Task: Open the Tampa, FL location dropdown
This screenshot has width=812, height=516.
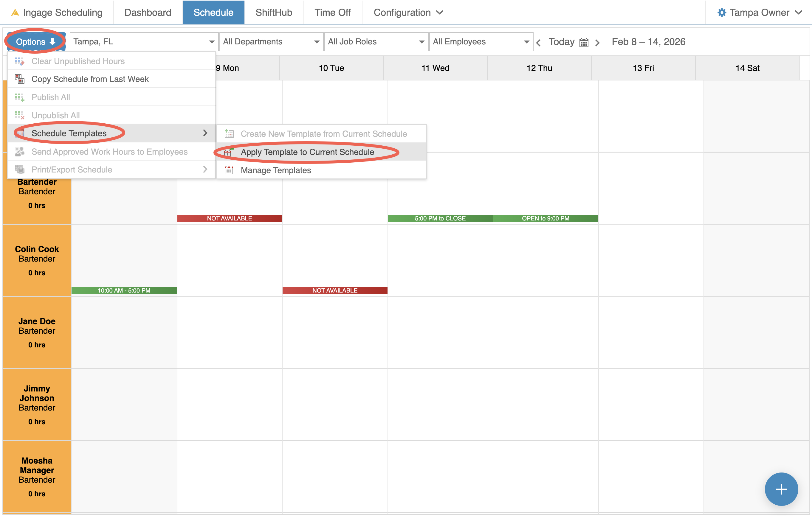Action: coord(144,42)
